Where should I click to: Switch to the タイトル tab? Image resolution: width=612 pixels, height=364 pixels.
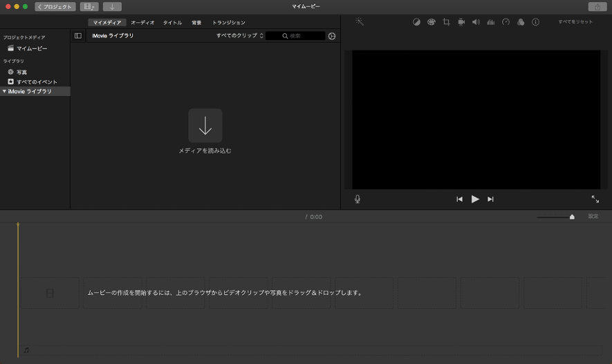point(172,23)
